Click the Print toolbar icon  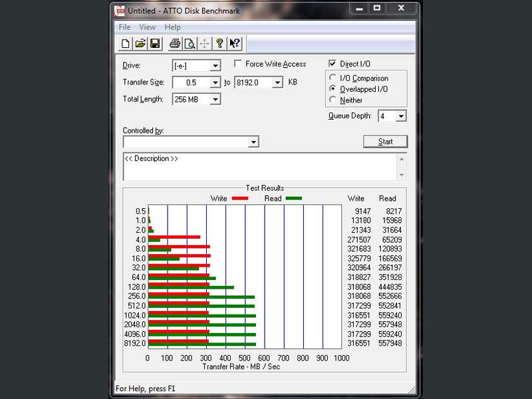tap(174, 44)
